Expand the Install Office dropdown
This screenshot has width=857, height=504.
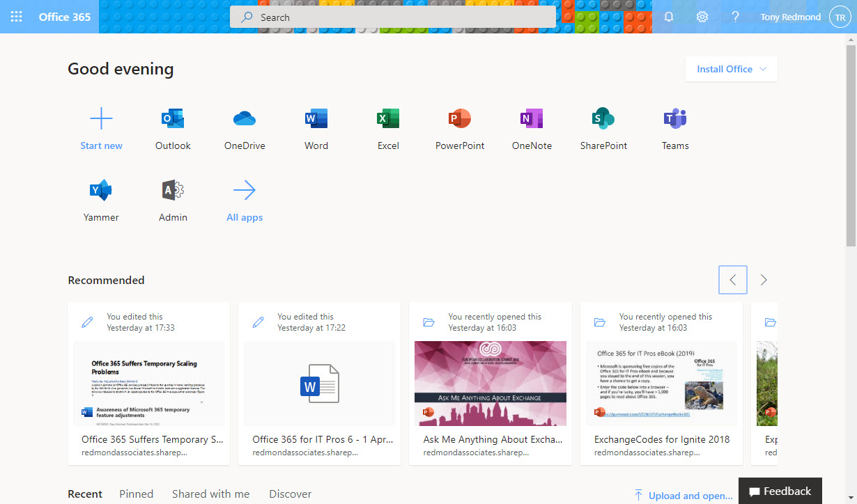(732, 69)
